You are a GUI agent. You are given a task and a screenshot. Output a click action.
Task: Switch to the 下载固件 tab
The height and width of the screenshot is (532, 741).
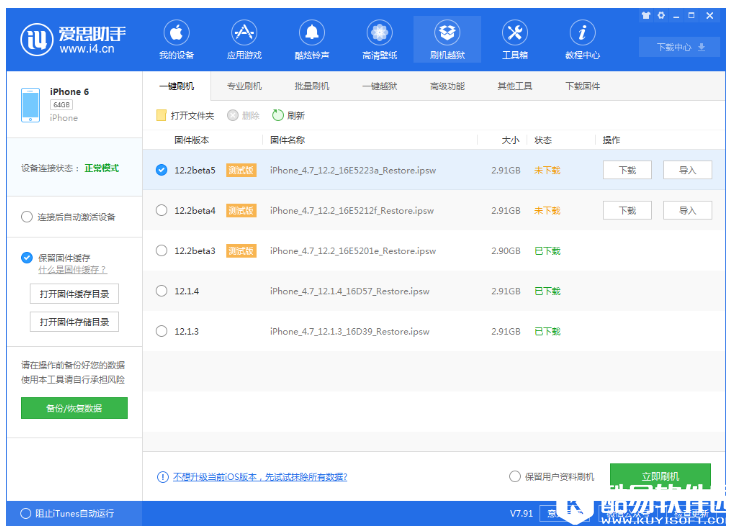(583, 86)
